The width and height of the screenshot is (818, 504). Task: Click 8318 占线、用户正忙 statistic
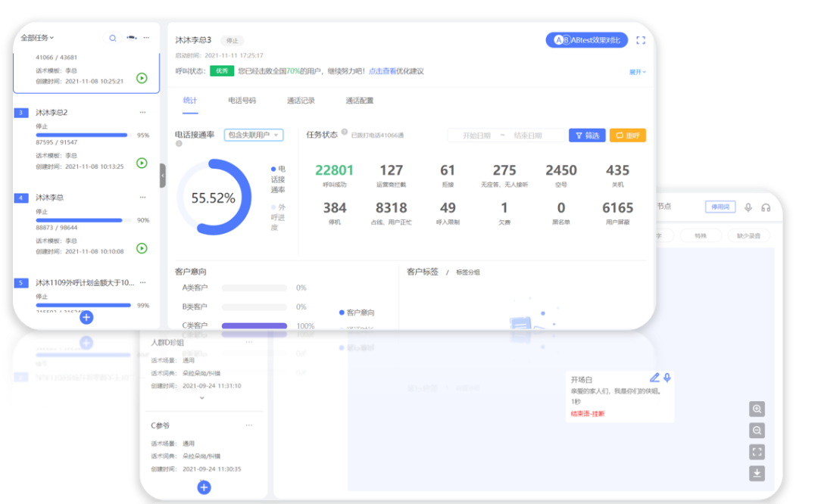coord(392,213)
